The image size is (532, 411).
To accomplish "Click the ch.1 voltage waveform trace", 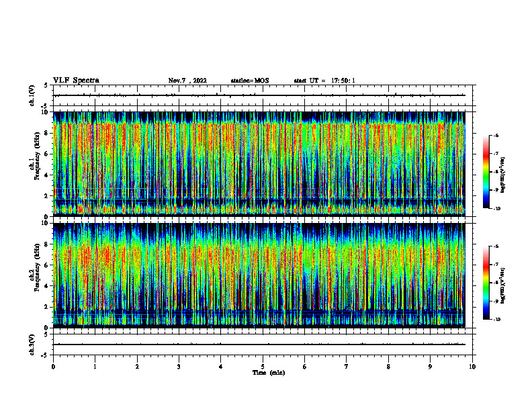I will coord(259,95).
